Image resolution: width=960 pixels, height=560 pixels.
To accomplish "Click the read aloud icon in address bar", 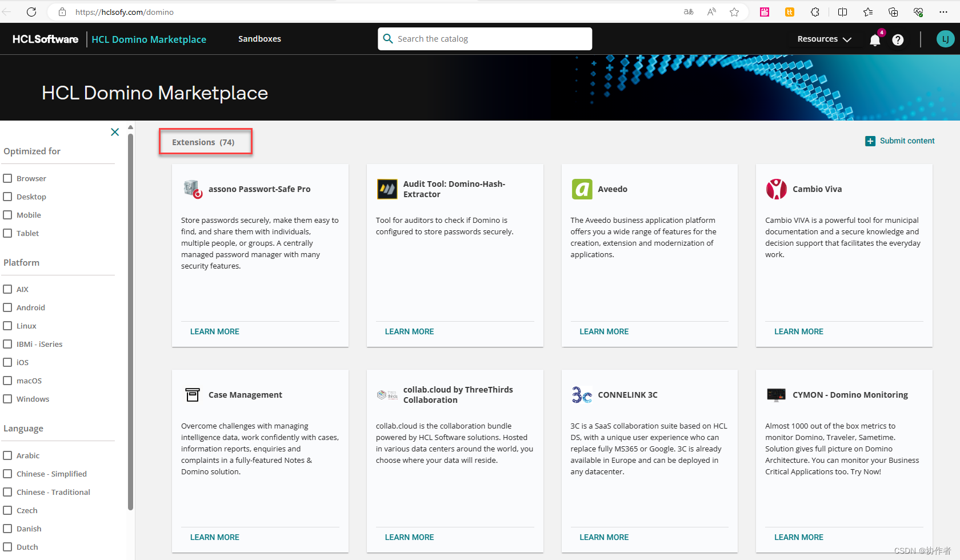I will point(711,12).
